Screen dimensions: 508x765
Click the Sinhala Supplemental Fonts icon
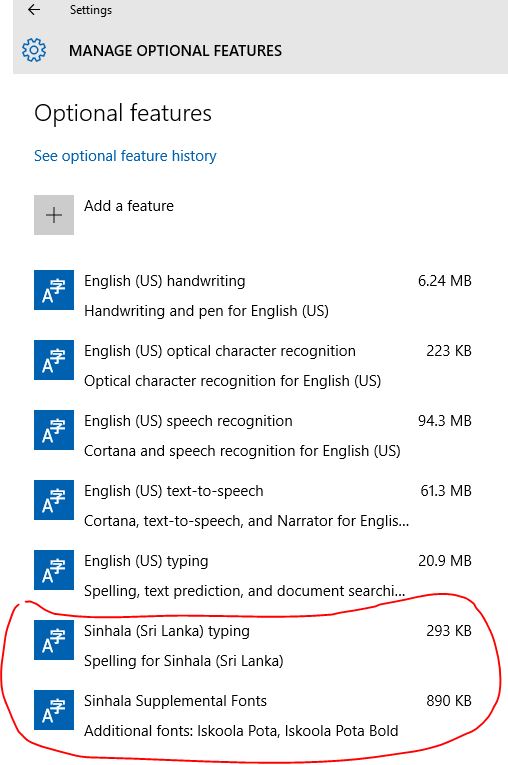coord(54,710)
